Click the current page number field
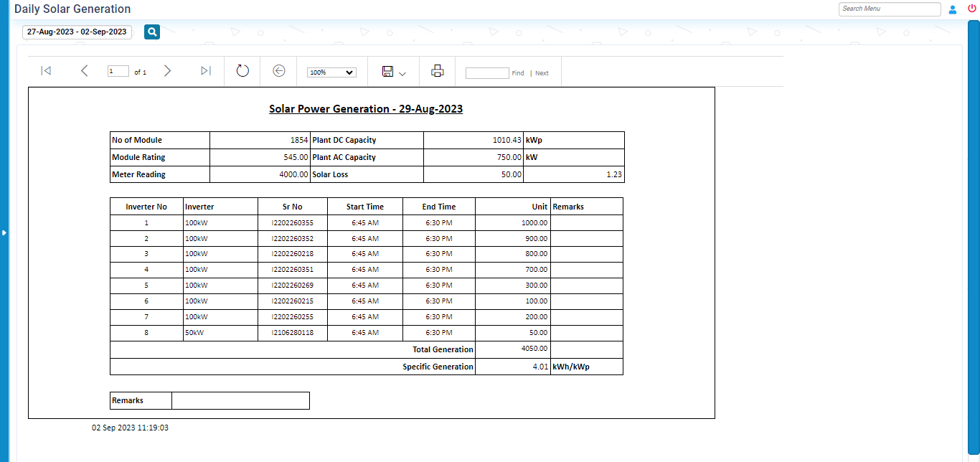This screenshot has height=462, width=980. pos(118,72)
